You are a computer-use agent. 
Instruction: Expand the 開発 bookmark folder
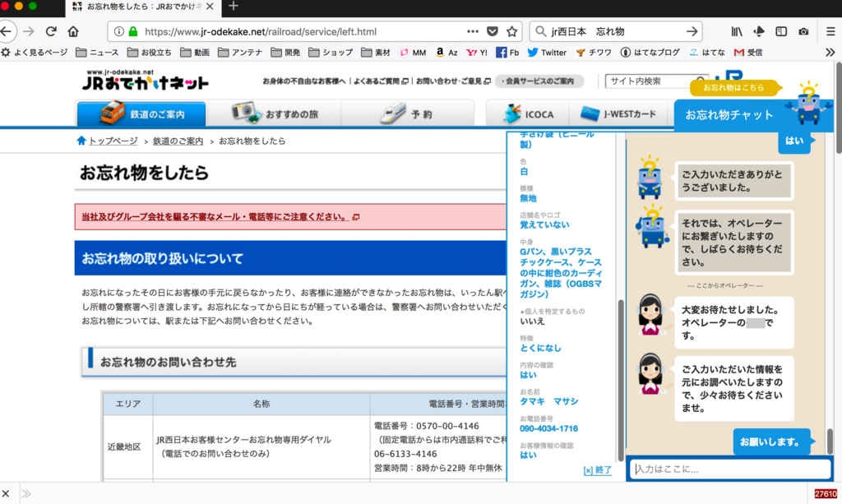(x=285, y=52)
